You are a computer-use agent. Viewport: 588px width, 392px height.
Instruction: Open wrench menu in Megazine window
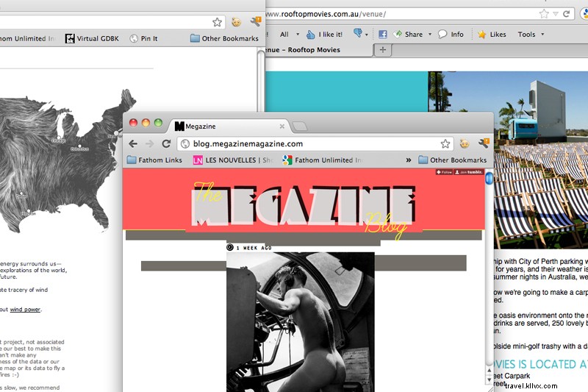pyautogui.click(x=483, y=144)
